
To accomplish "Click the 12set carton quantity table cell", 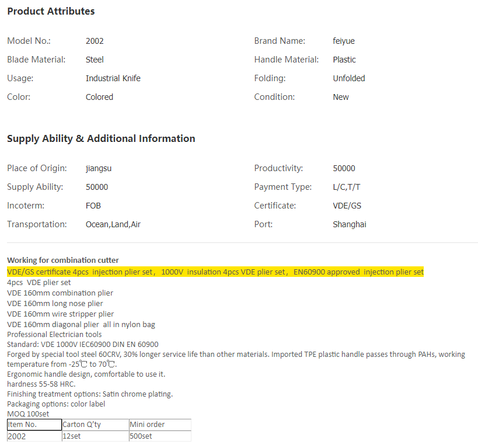I will pyautogui.click(x=95, y=436).
